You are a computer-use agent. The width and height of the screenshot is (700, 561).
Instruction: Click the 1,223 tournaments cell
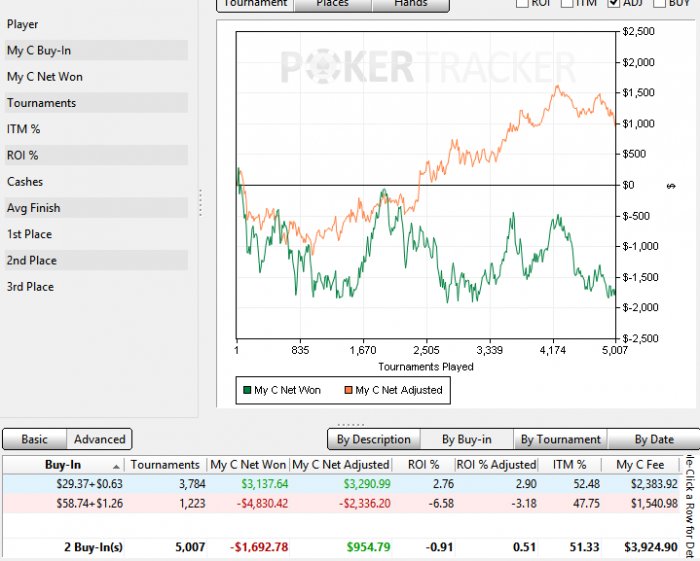point(192,503)
